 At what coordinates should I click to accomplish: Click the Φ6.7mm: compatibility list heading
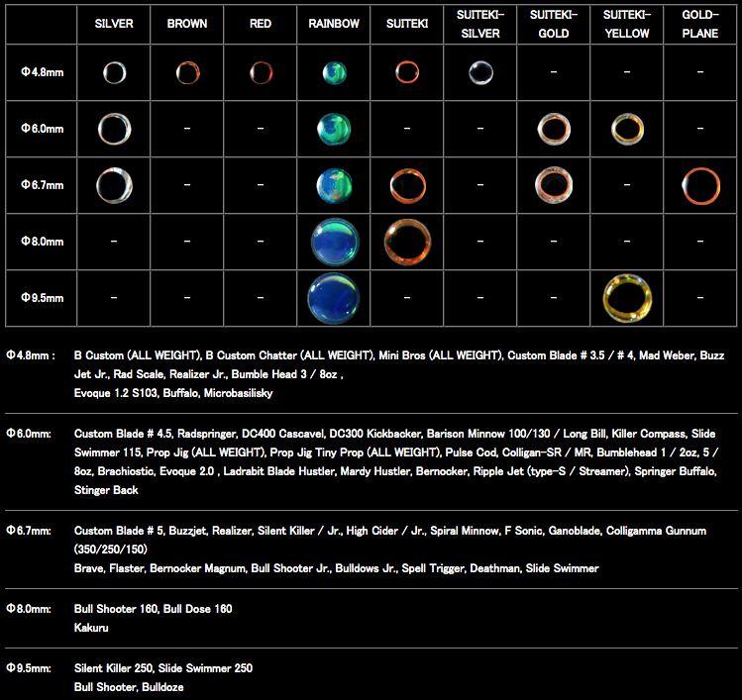29,531
